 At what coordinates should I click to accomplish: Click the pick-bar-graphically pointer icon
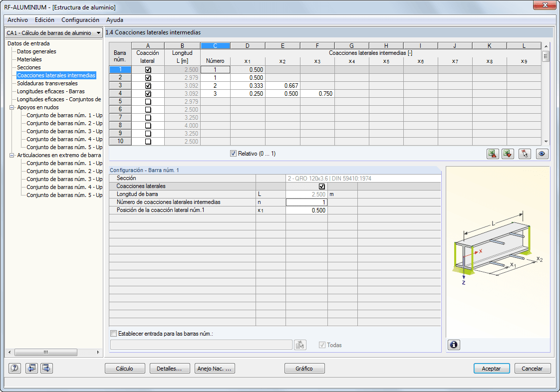[x=525, y=154]
